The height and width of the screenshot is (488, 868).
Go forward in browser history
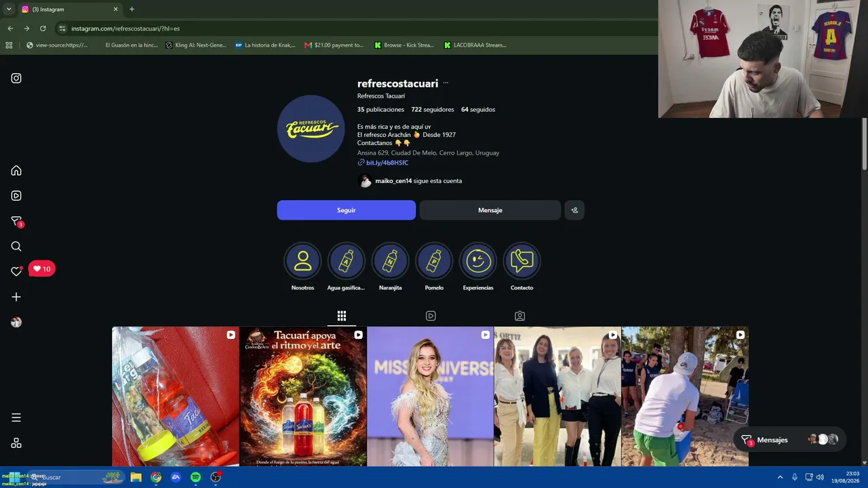pyautogui.click(x=26, y=28)
